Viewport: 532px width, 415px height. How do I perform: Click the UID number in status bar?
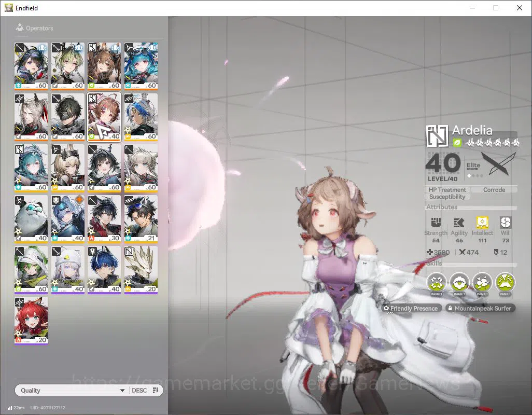pyautogui.click(x=48, y=408)
